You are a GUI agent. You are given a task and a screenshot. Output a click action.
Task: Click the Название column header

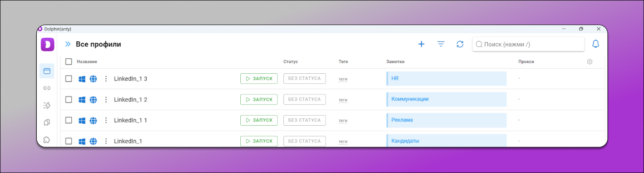[x=87, y=61]
